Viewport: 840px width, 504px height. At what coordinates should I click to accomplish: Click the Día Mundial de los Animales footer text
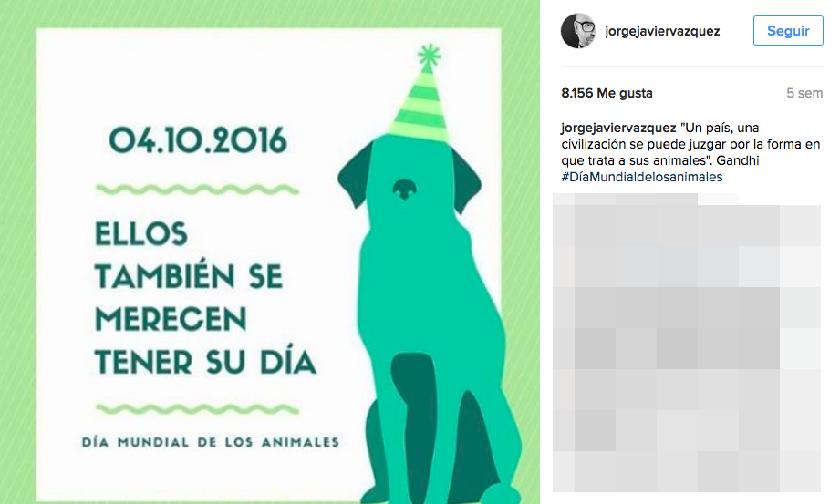(211, 442)
